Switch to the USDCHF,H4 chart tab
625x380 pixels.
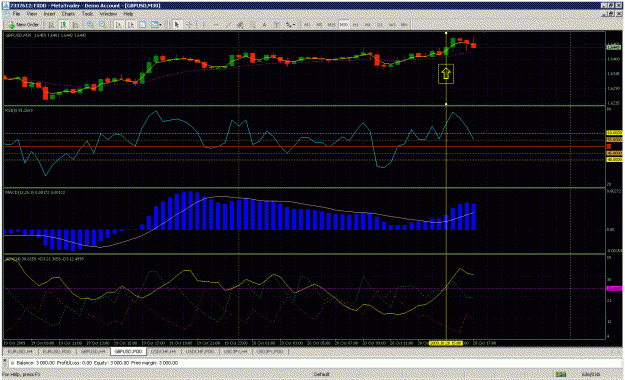click(x=163, y=352)
